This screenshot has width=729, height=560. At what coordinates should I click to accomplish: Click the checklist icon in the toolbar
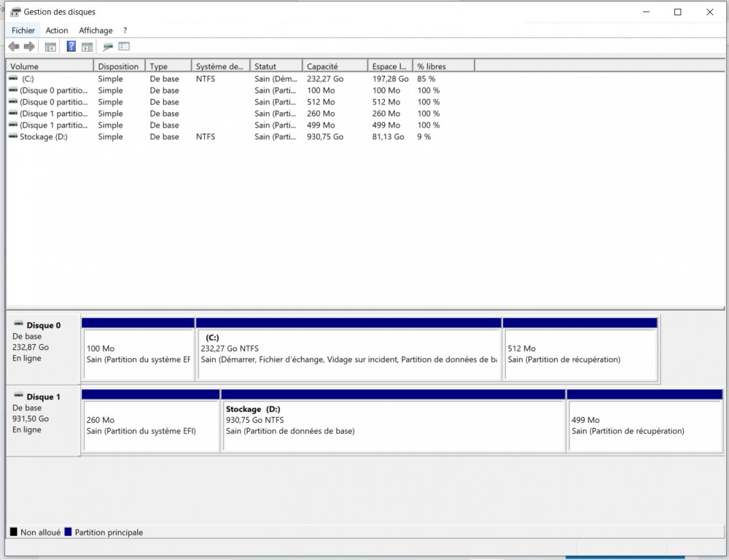[124, 47]
